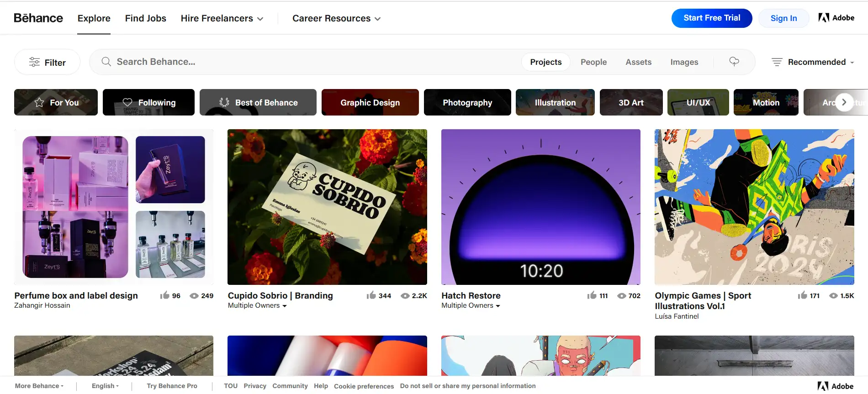The image size is (868, 394).
Task: Open the Behance home logo
Action: tap(38, 18)
